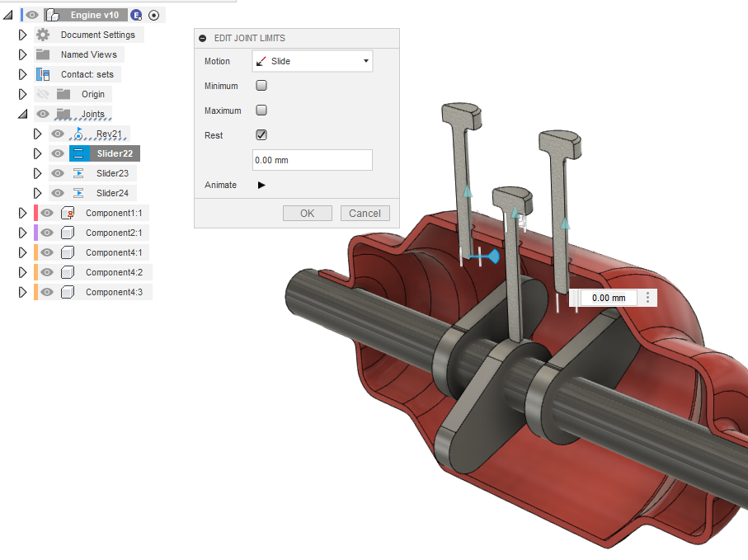Expand Component2:1
This screenshot has height=560, width=748.
point(22,233)
